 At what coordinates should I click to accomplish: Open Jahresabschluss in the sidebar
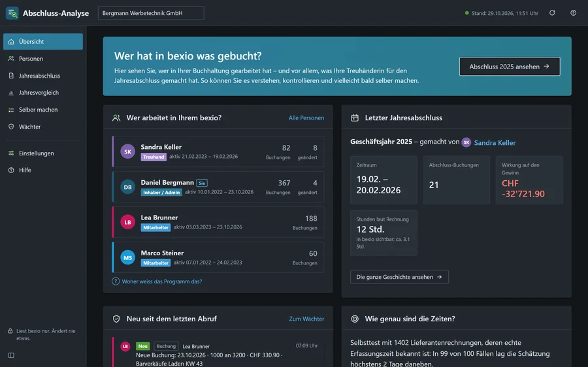43,76
